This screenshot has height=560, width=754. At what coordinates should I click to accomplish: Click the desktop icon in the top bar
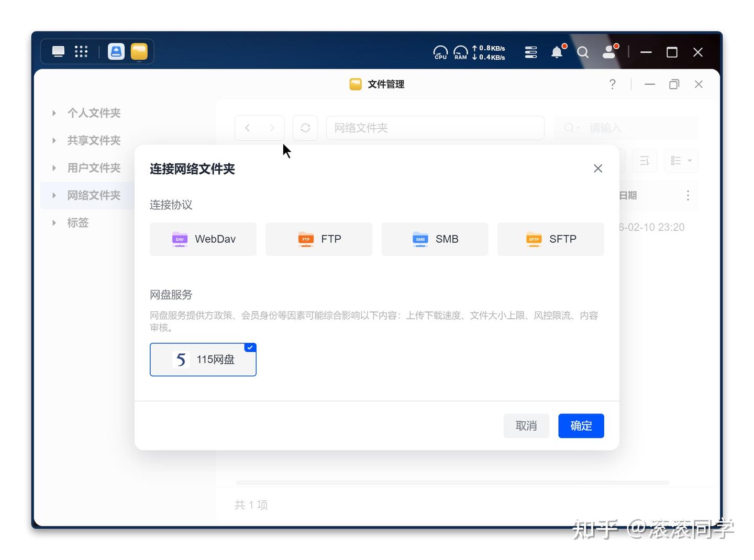pos(58,51)
